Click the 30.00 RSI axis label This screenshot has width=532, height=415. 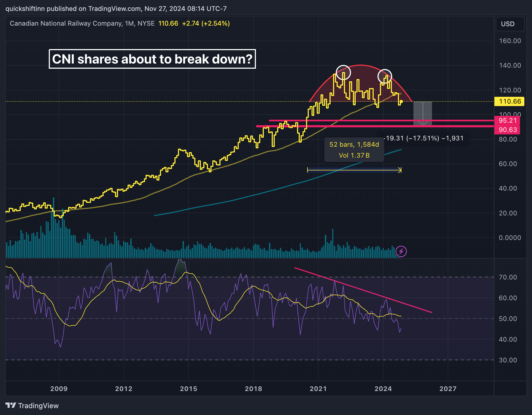[x=508, y=360]
